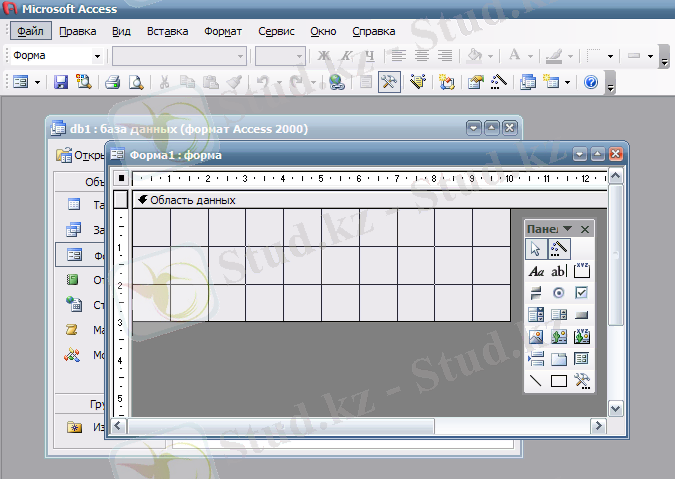Screen dimensions: 675x479
Task: Toggle the Control Wizards button in toolbox
Action: 559,249
